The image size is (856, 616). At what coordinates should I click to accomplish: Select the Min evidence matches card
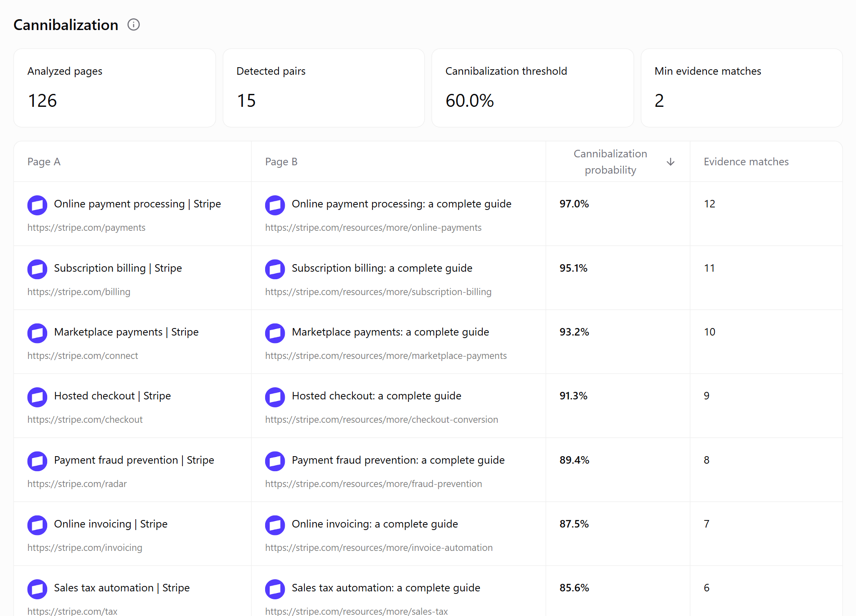pyautogui.click(x=742, y=88)
